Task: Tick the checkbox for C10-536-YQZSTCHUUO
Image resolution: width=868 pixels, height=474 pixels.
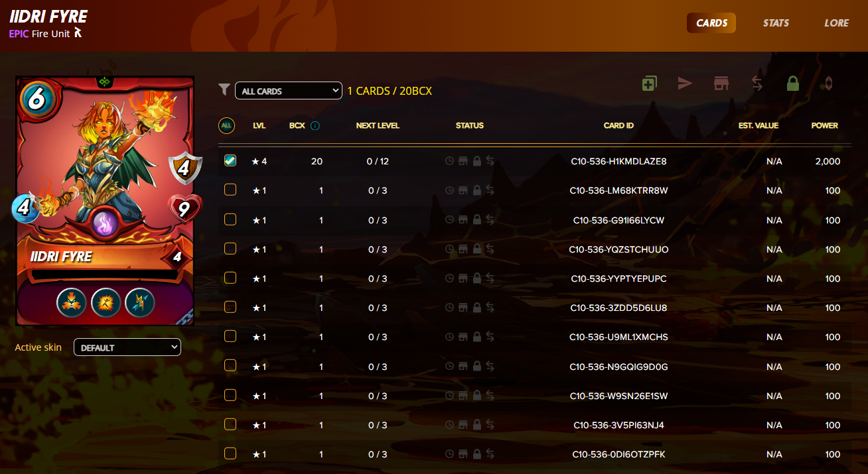Action: point(230,248)
